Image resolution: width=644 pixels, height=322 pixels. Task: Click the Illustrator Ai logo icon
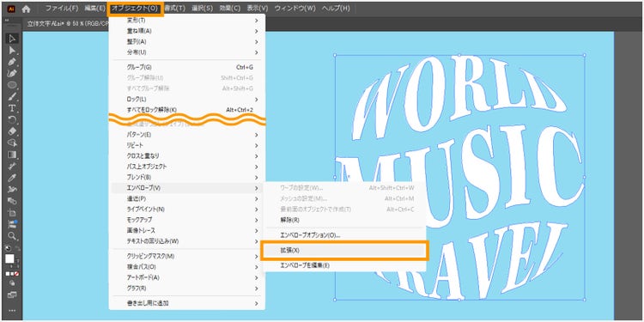tap(11, 9)
